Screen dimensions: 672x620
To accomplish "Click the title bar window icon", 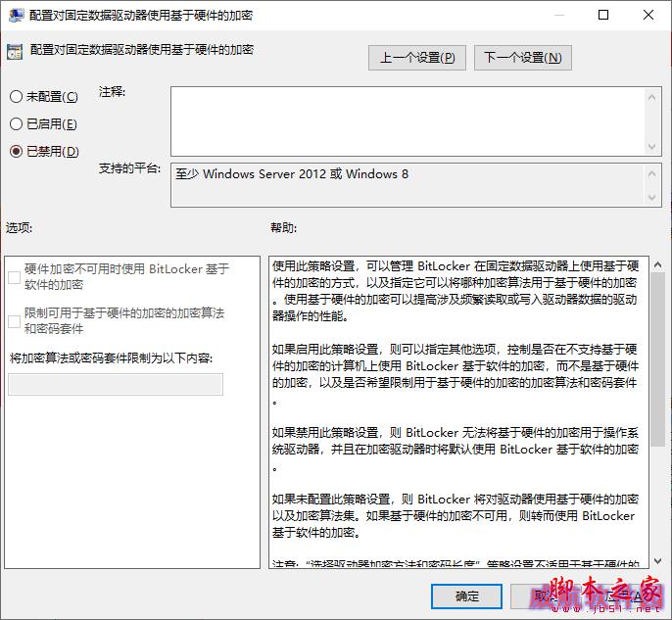I will coord(17,15).
